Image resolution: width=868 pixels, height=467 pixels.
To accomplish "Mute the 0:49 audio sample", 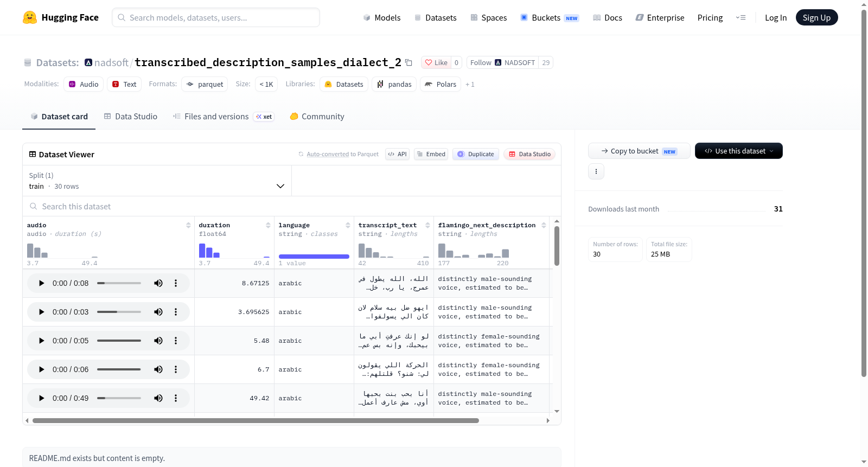I will pos(158,398).
